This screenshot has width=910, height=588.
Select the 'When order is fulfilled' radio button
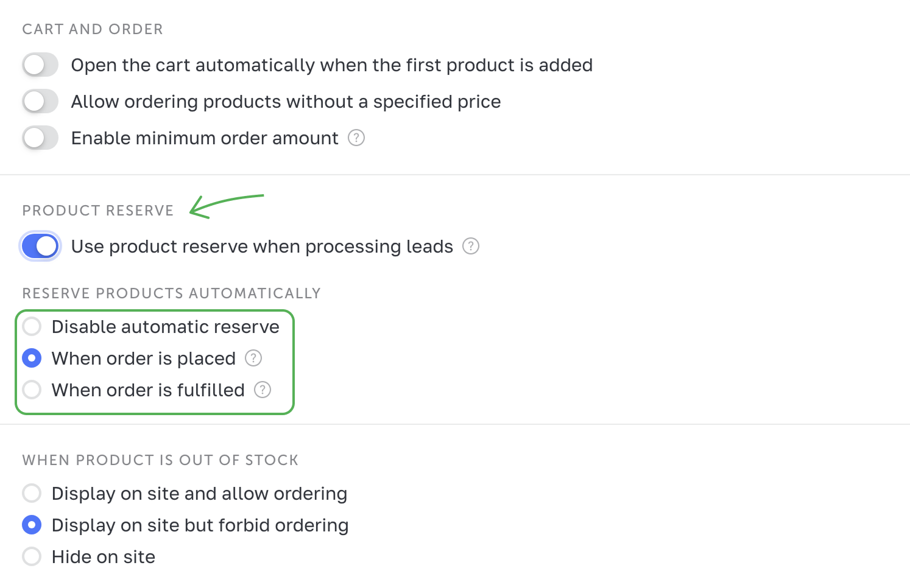pos(32,390)
